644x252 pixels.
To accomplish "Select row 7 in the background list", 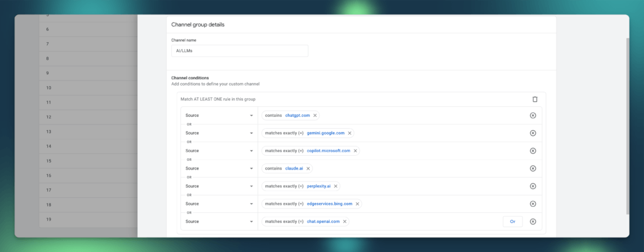I will [88, 44].
